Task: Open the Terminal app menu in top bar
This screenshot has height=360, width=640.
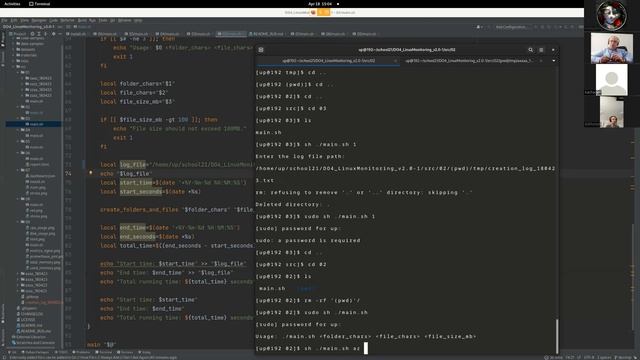Action: 40,4
